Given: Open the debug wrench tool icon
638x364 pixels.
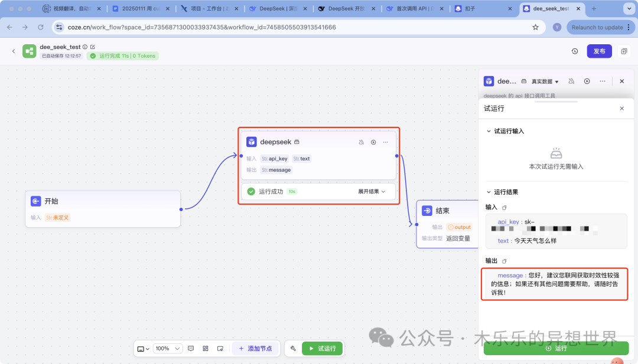Looking at the screenshot, I should (x=293, y=349).
